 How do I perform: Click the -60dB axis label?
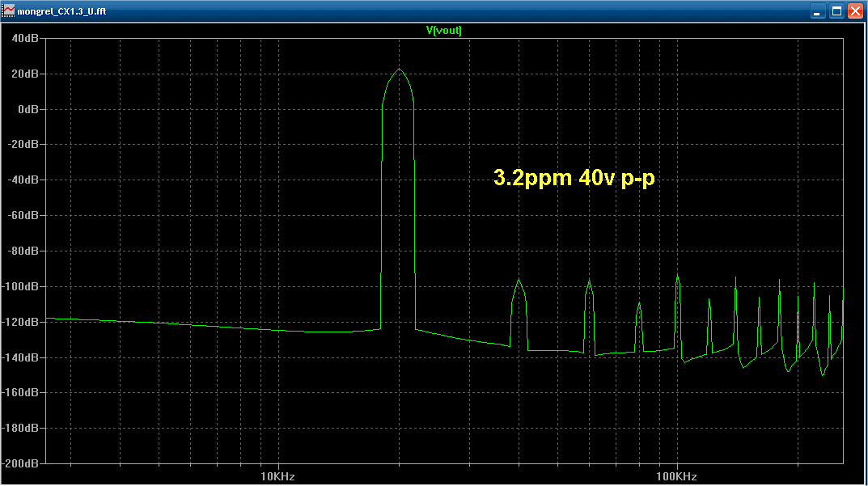(x=23, y=215)
